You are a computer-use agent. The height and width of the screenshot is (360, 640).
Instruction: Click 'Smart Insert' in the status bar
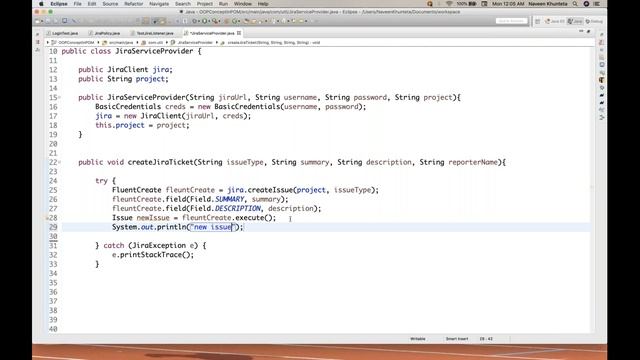click(457, 339)
